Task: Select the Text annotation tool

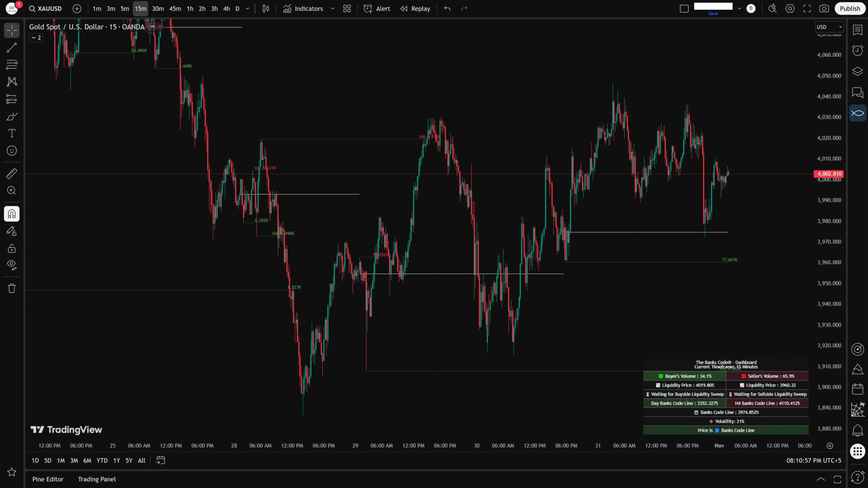Action: click(12, 133)
